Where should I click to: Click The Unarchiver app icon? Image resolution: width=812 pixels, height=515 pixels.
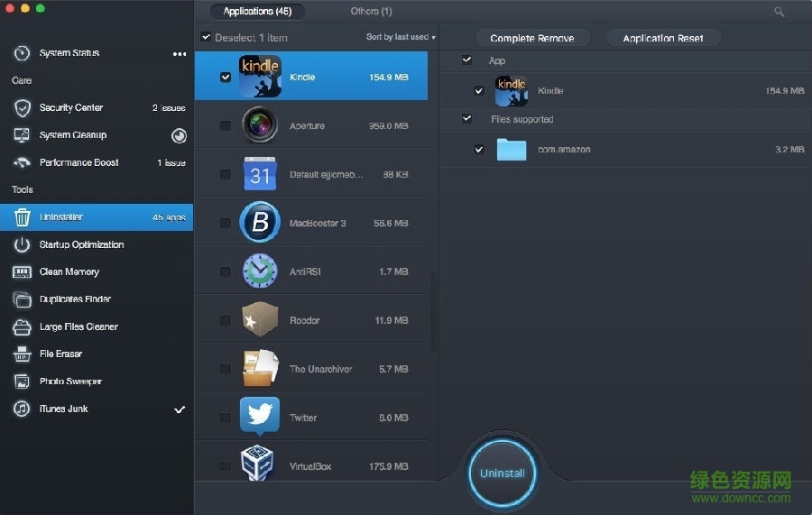[261, 368]
